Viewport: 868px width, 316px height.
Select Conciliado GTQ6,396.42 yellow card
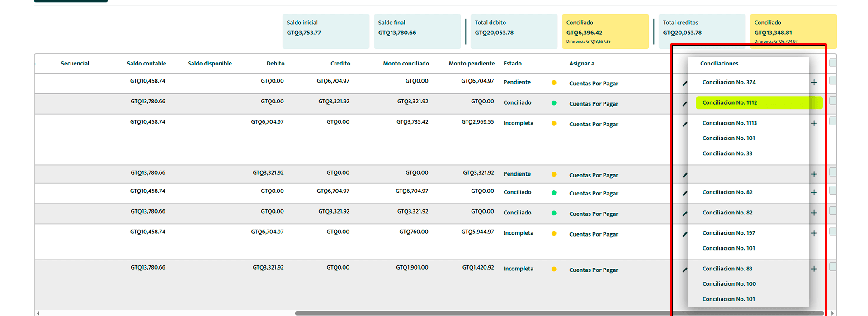tap(605, 31)
